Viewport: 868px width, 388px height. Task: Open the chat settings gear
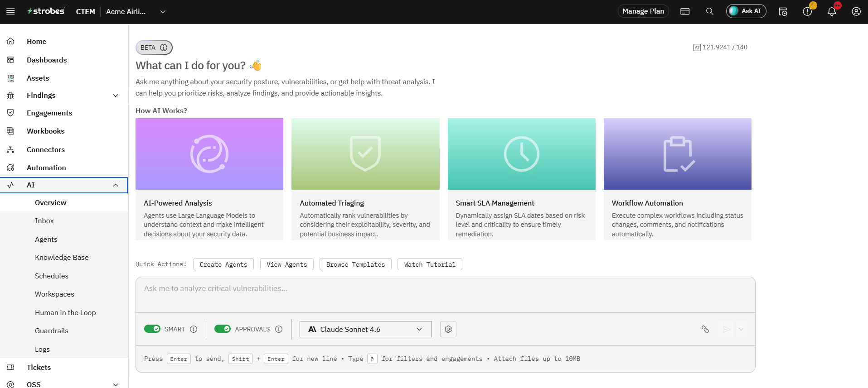coord(448,329)
